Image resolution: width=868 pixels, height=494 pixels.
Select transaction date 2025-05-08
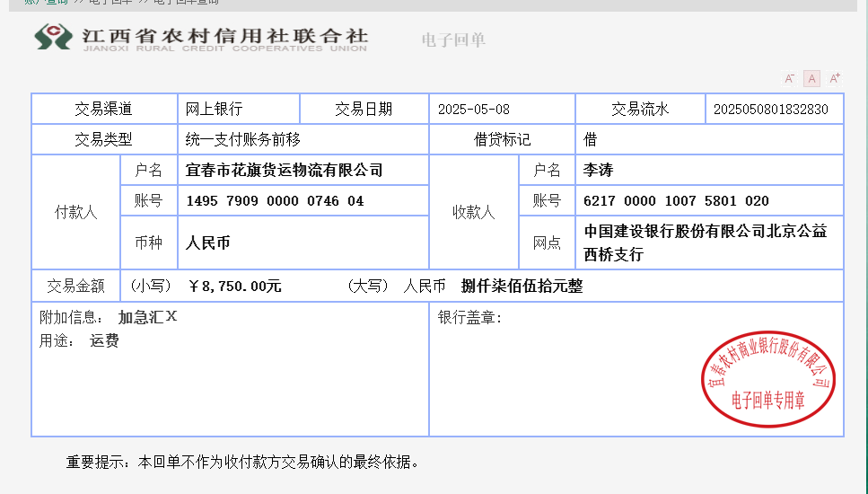point(474,109)
